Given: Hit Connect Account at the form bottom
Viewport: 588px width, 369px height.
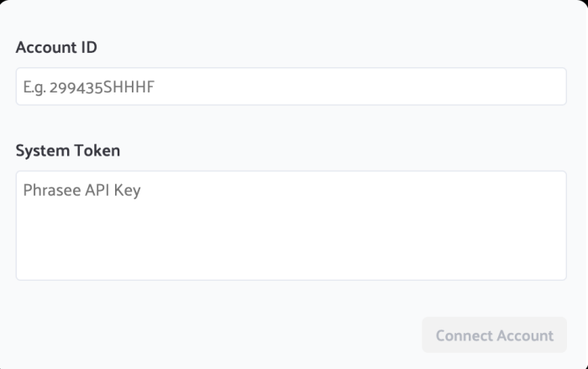Looking at the screenshot, I should [x=494, y=335].
